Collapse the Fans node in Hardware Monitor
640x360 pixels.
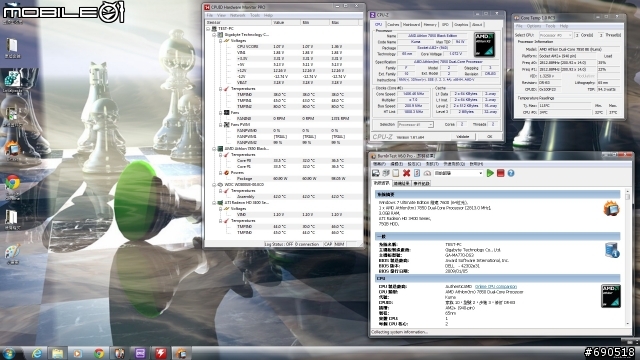(x=220, y=113)
